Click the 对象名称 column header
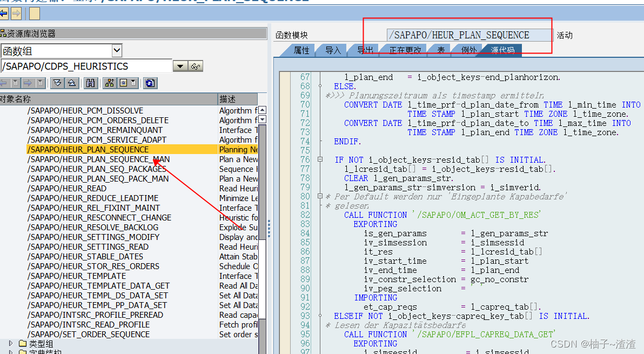The image size is (644, 354). pos(109,99)
